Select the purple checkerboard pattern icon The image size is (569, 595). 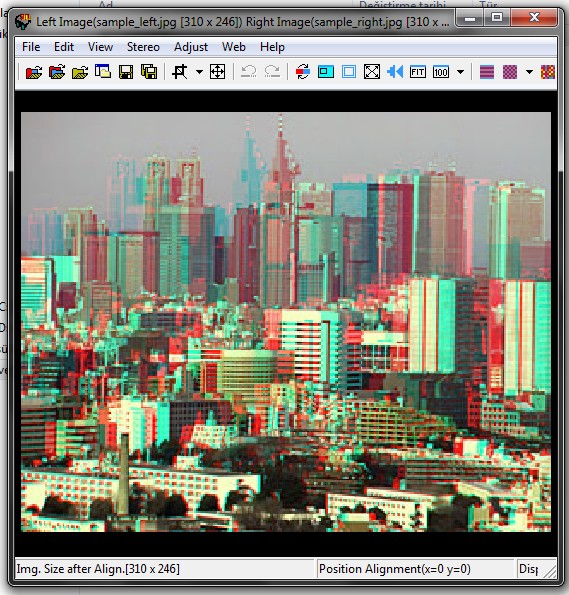coord(510,72)
